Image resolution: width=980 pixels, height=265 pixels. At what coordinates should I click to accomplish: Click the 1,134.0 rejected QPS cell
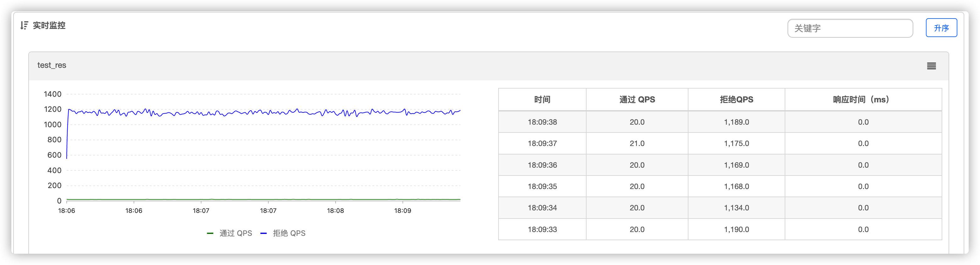(736, 208)
